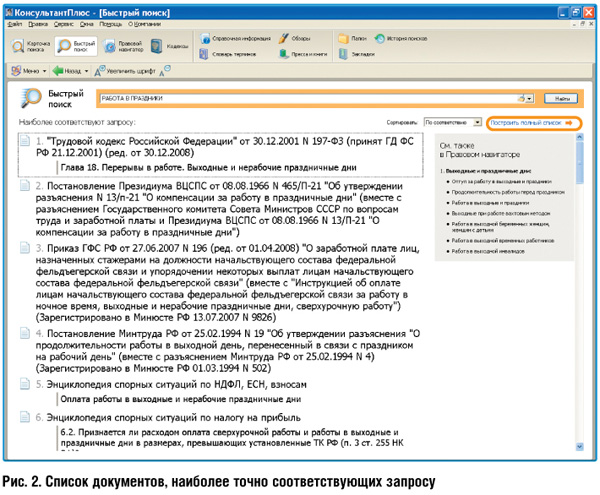Click document icon of result 2 Постановление ВЦСПС
This screenshot has height=495, width=600.
[x=25, y=186]
